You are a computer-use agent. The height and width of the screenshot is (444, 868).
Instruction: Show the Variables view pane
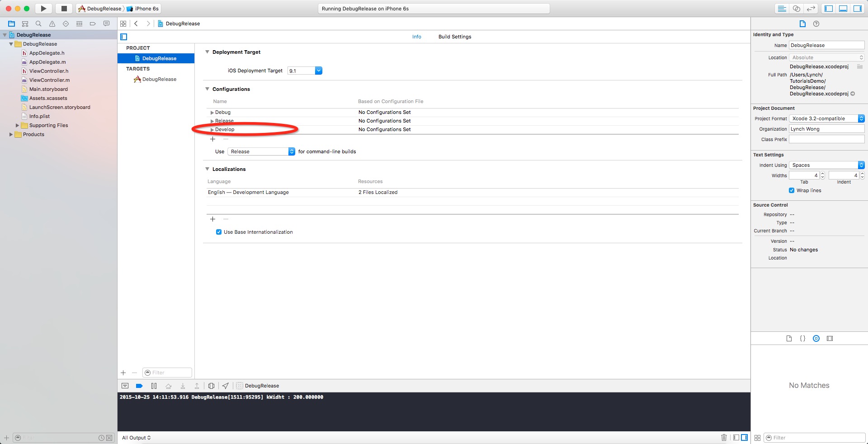coord(736,437)
